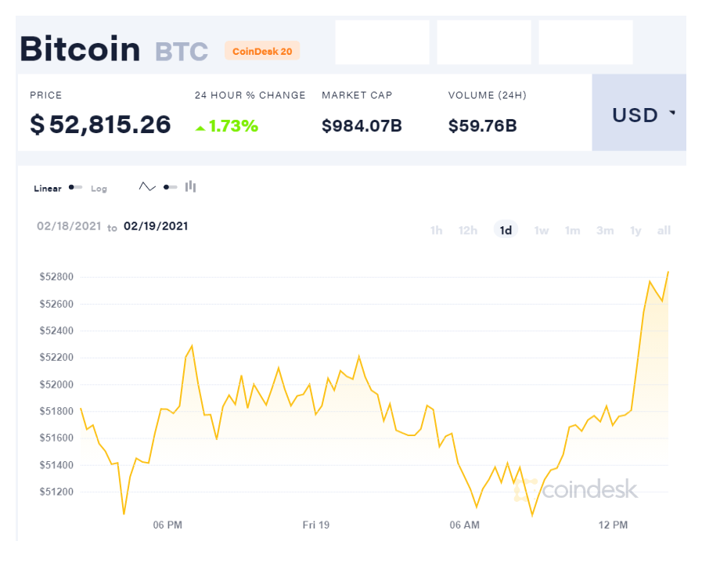Show the 3m time range
The width and height of the screenshot is (702, 588).
tap(605, 230)
